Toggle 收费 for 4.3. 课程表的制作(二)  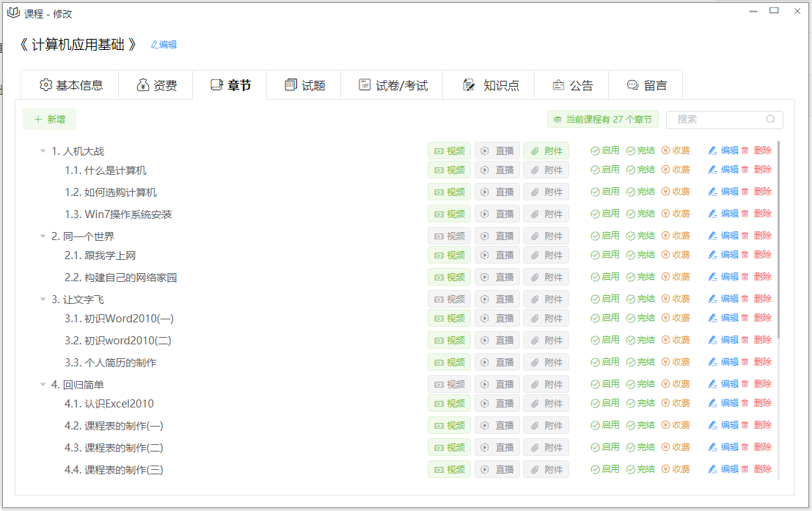(676, 446)
